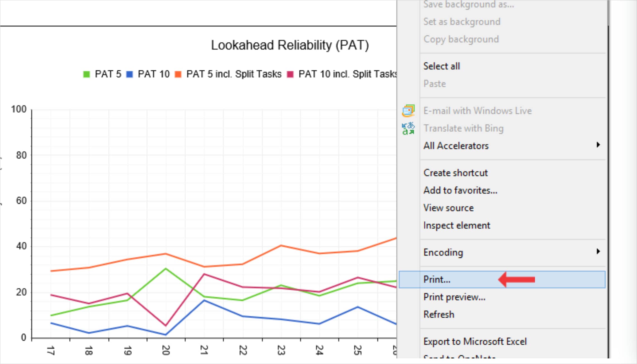Click the green PAT 5 legend swatch
637x364 pixels.
click(86, 74)
